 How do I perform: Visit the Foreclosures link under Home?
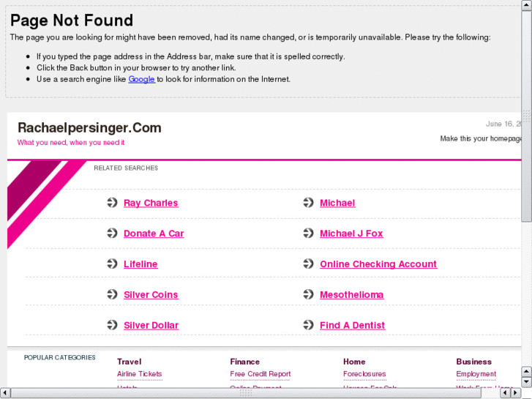tap(364, 374)
